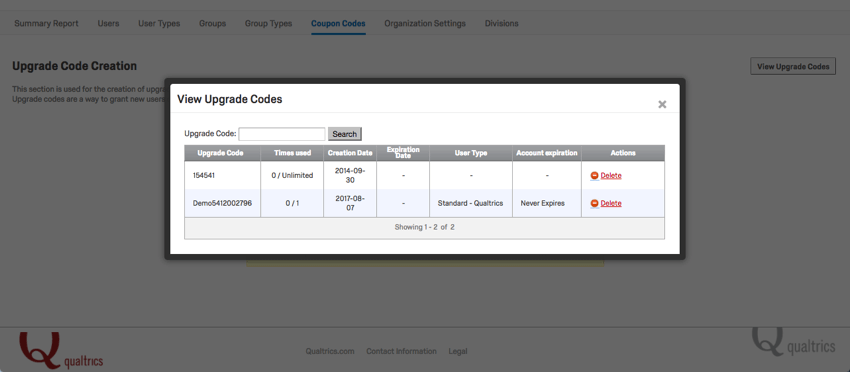
Task: Click the red Qualtrics logo in footer
Action: click(x=61, y=350)
